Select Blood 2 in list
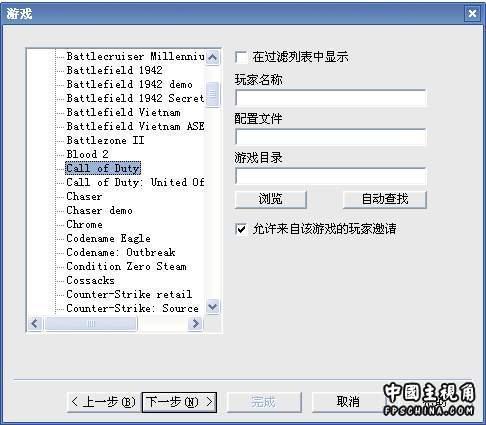 [x=87, y=154]
